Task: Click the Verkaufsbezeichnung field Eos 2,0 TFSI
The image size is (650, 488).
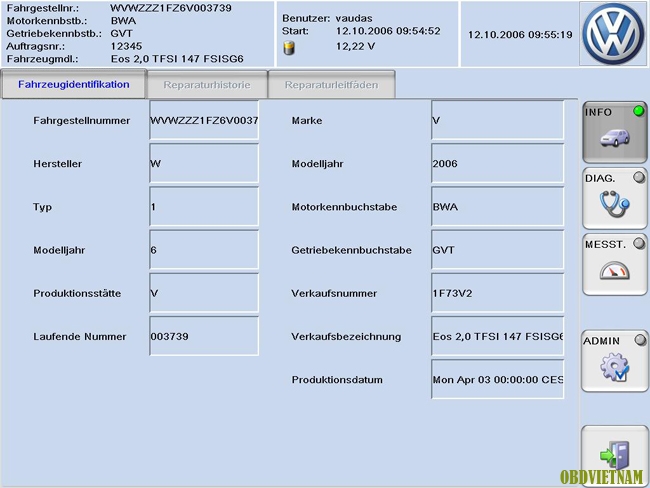Action: click(497, 336)
